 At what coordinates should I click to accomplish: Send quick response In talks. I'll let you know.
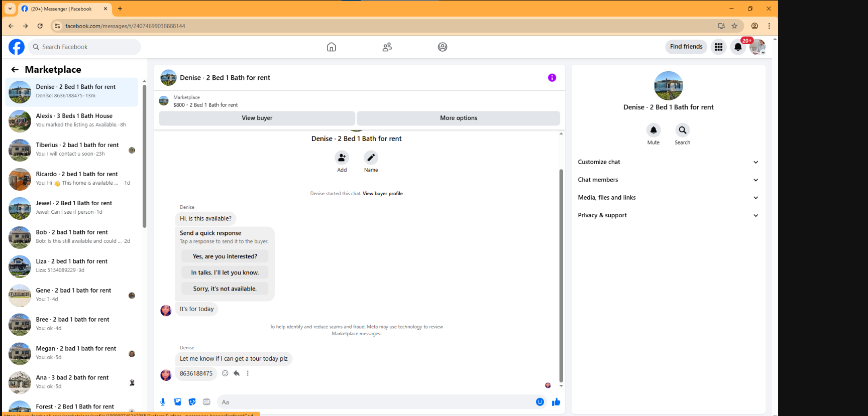[225, 272]
